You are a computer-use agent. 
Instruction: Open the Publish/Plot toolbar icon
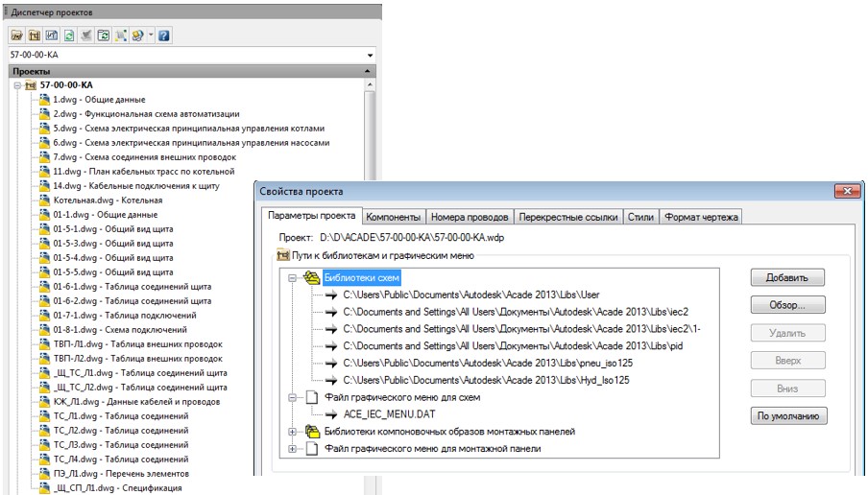[139, 35]
